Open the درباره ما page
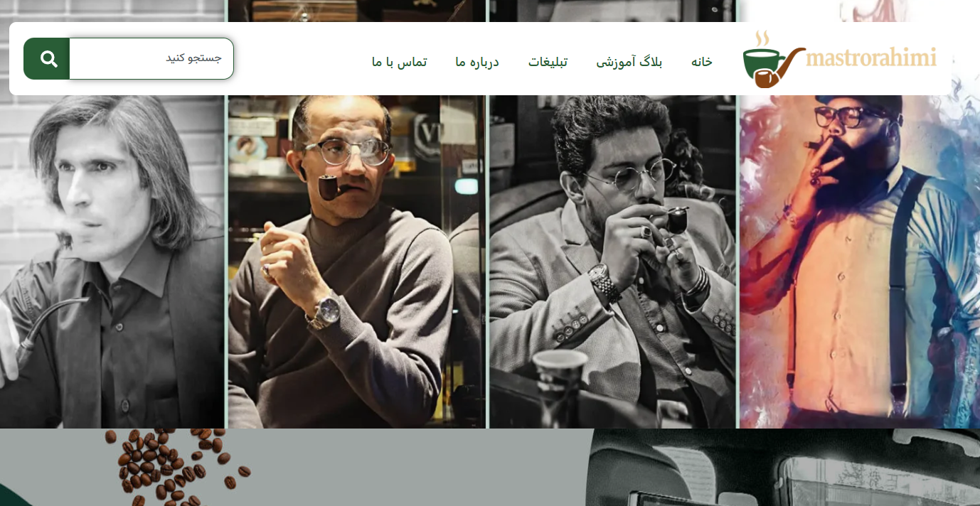 (x=477, y=62)
